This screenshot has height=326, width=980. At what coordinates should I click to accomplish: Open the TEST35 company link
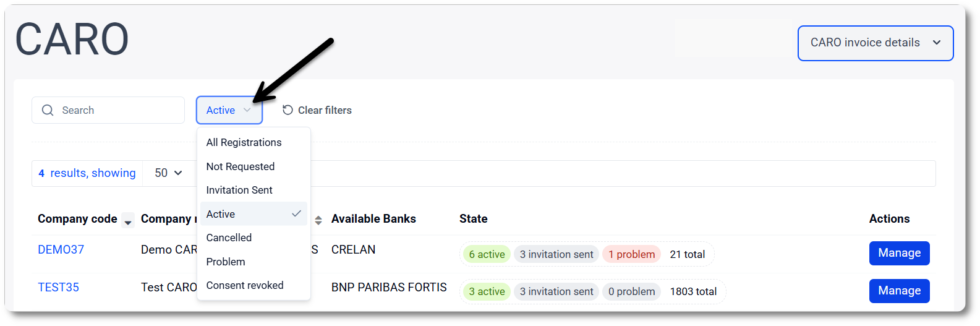click(58, 287)
